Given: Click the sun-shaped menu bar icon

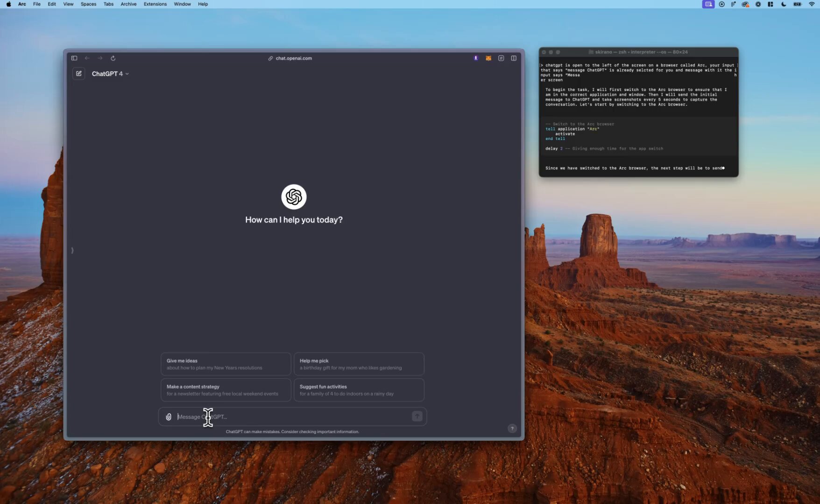Looking at the screenshot, I should pos(758,4).
